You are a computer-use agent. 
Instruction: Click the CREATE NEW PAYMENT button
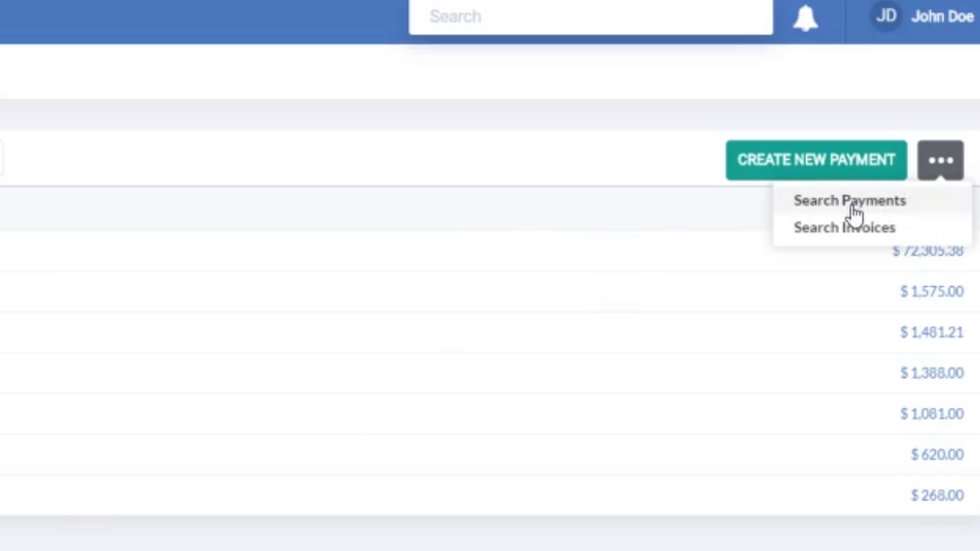pos(816,160)
